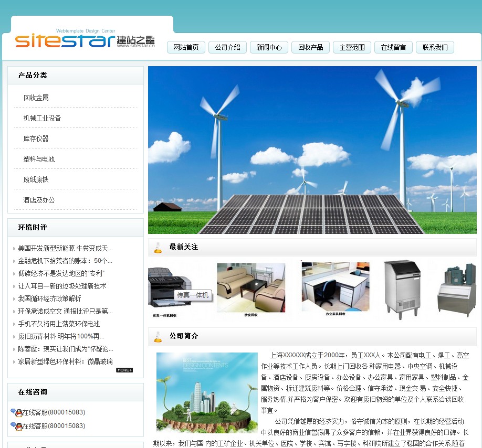
Task: Click the MORE+ icon under 环境时评
Action: tap(124, 370)
